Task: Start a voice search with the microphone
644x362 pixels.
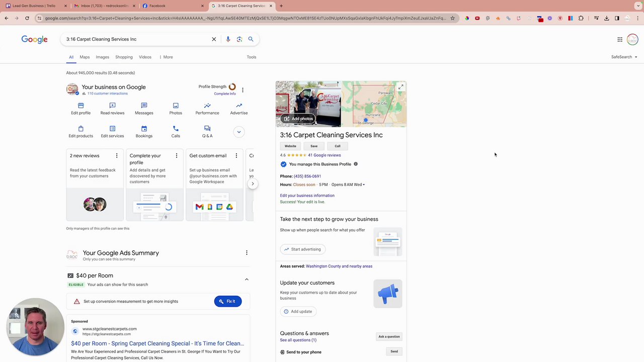Action: (x=228, y=39)
